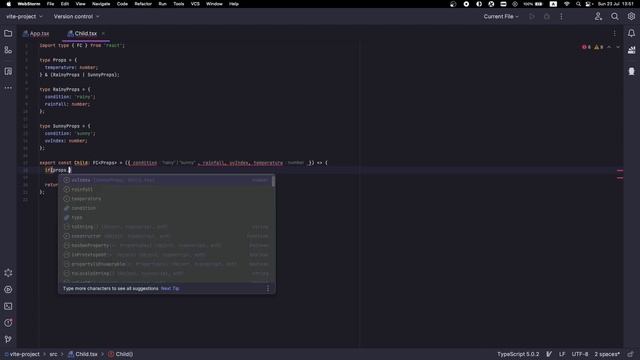The image size is (640, 360).
Task: Click the Next Tip link in completion popup
Action: pos(170,289)
